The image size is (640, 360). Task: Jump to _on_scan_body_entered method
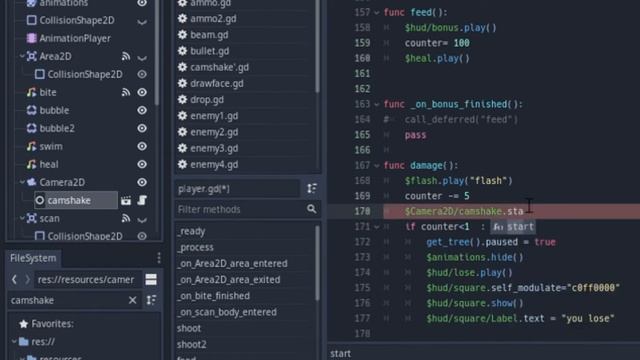pyautogui.click(x=227, y=312)
